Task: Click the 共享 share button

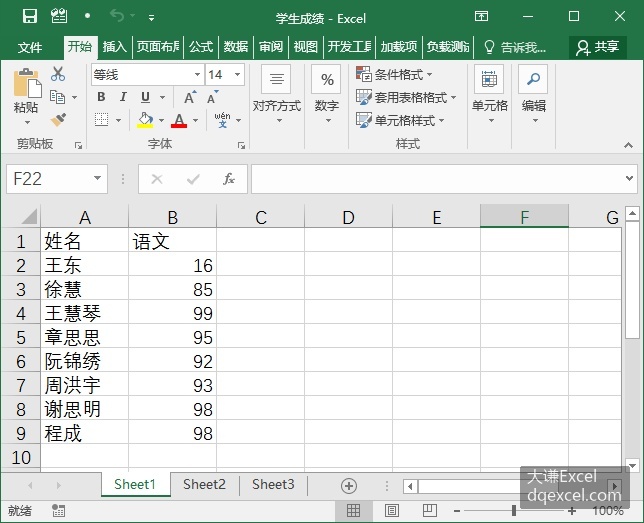Action: 598,47
